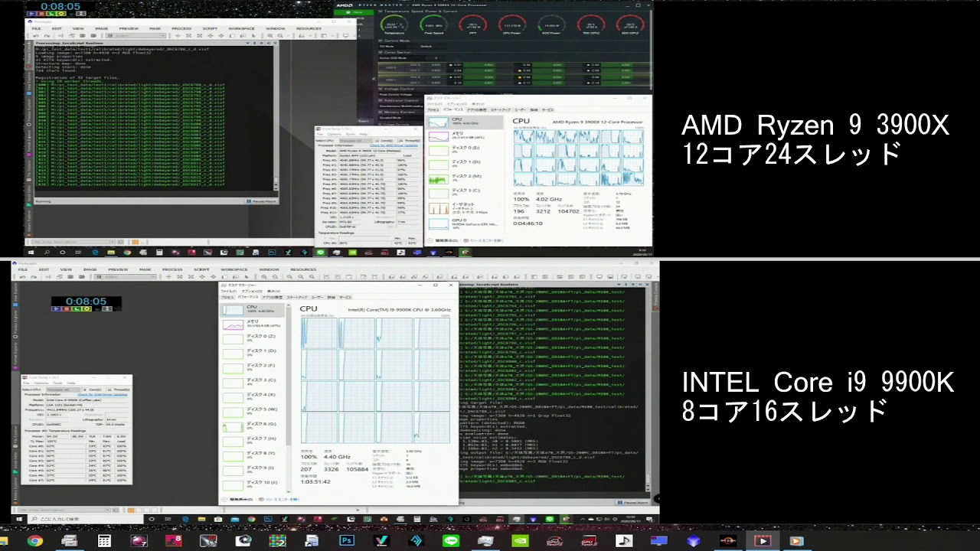
Task: Switch to サービス tab in 3900X Task Manager
Action: 547,109
